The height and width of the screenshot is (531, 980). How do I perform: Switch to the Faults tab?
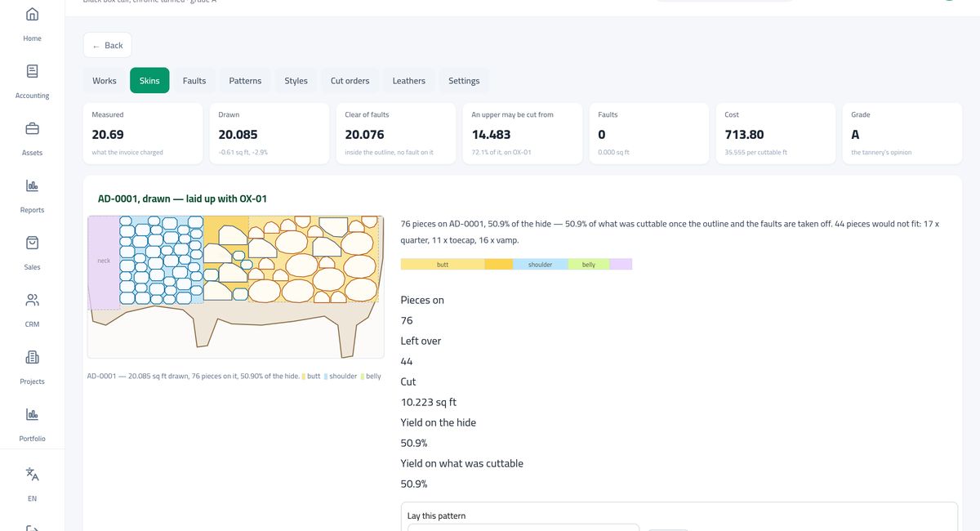(194, 81)
